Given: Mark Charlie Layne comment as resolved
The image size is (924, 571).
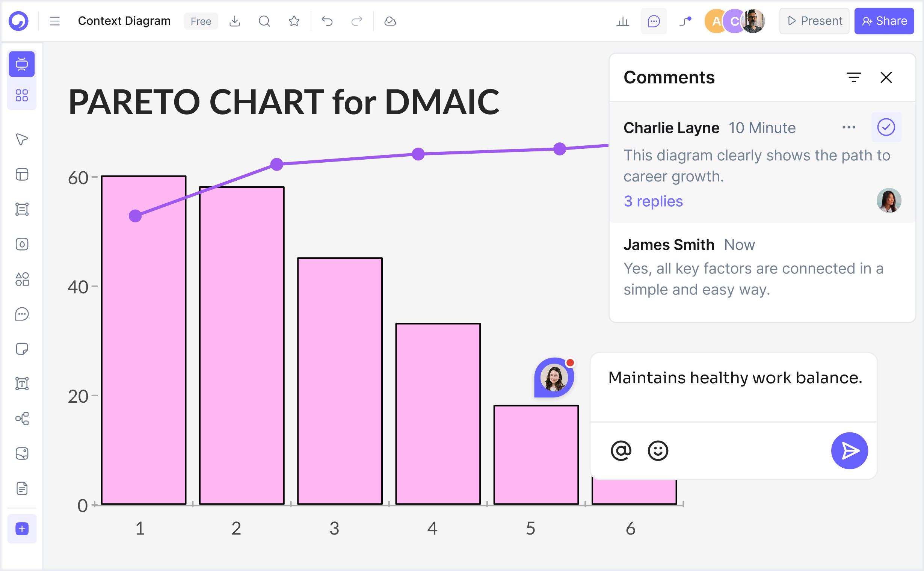Looking at the screenshot, I should pyautogui.click(x=886, y=127).
